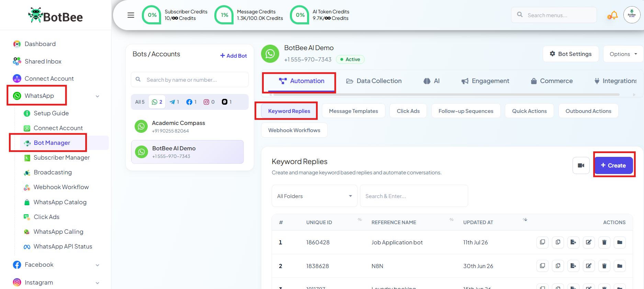The width and height of the screenshot is (644, 289).
Task: Click the clipboard copy icon for N8N
Action: (x=558, y=266)
